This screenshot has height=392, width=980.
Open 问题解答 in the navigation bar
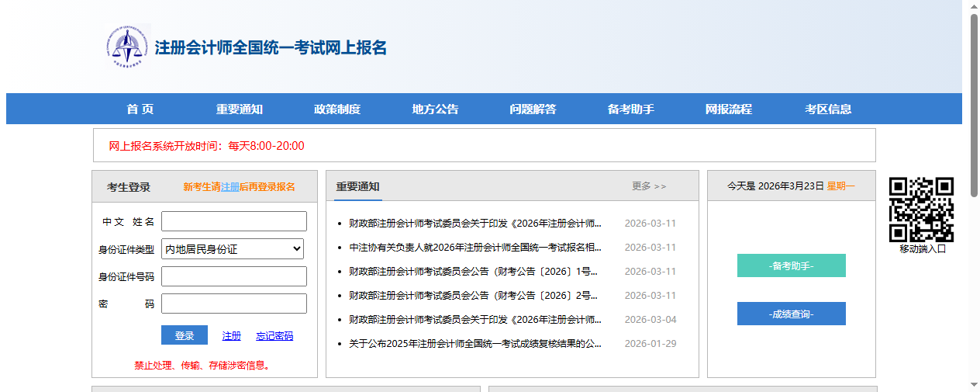point(533,109)
